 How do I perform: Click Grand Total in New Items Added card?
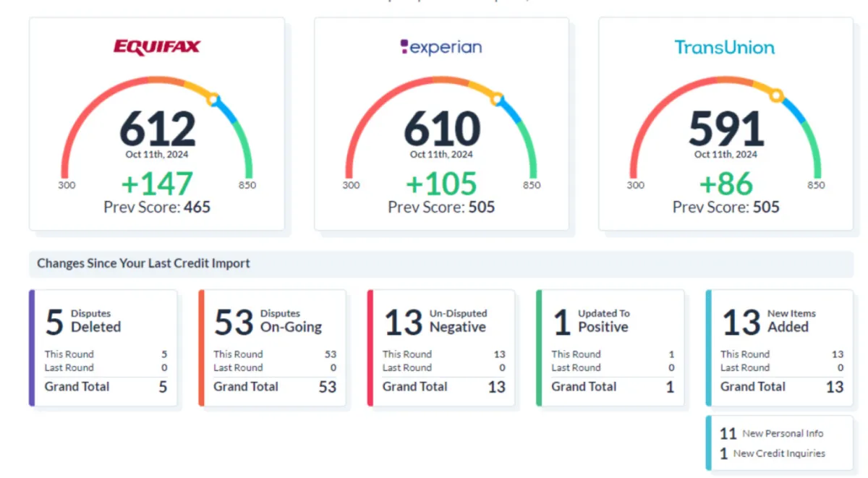(782, 387)
